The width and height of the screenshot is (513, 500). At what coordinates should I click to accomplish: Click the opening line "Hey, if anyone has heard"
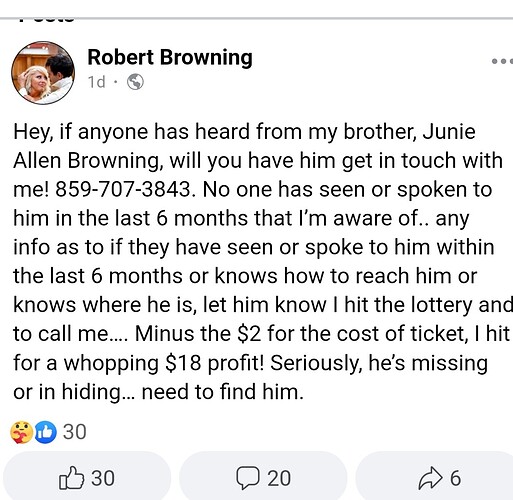131,132
